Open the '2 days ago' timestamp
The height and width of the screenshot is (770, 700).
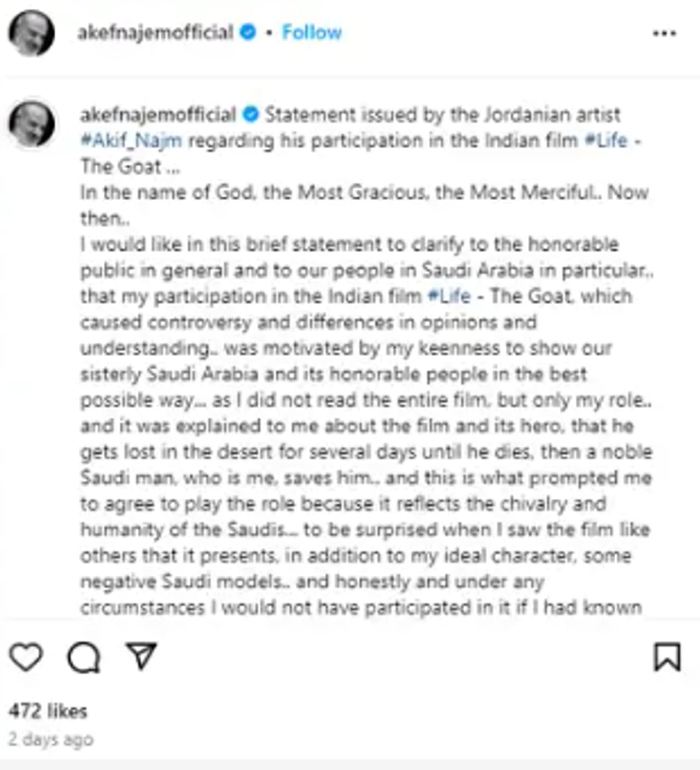(x=51, y=739)
